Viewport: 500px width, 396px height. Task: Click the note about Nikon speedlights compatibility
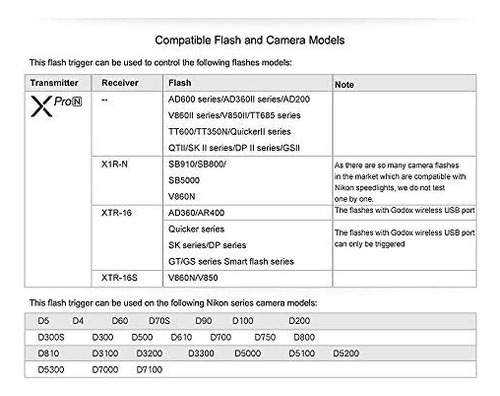click(x=400, y=182)
